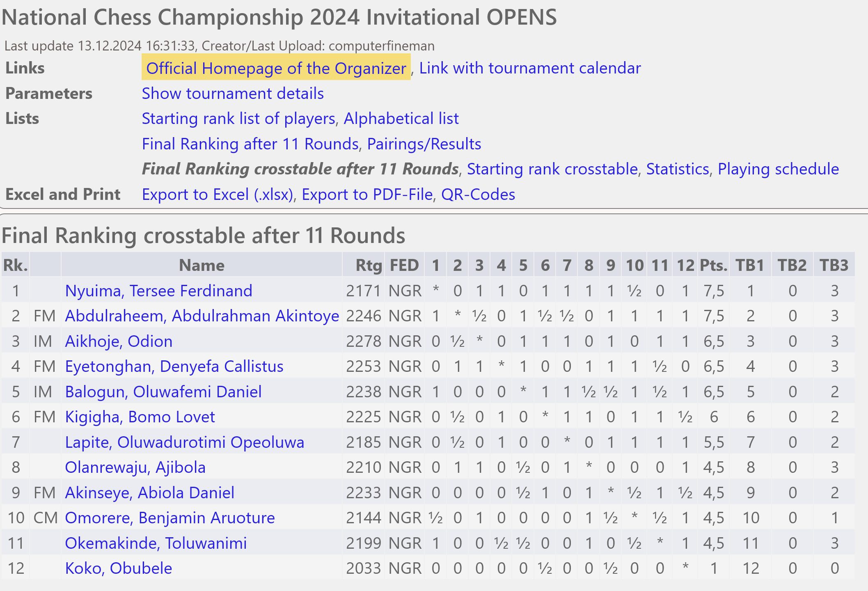Open player Nyuima, Tersee Ferdinand
Screen dimensions: 868x591
click(x=158, y=291)
